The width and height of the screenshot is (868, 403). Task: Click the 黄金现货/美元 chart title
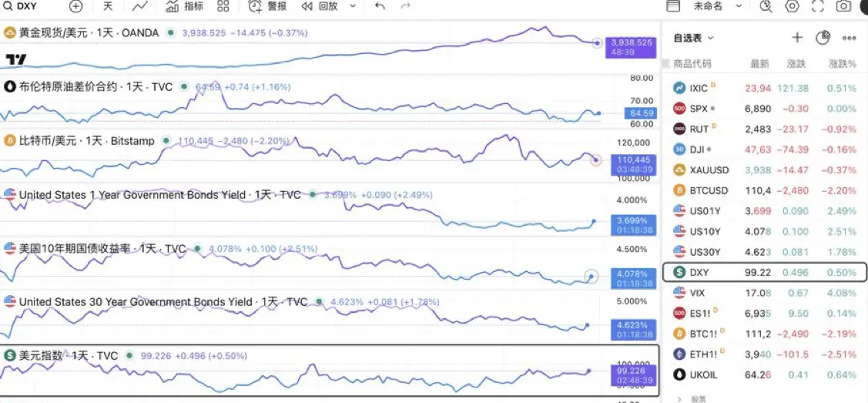click(x=89, y=32)
